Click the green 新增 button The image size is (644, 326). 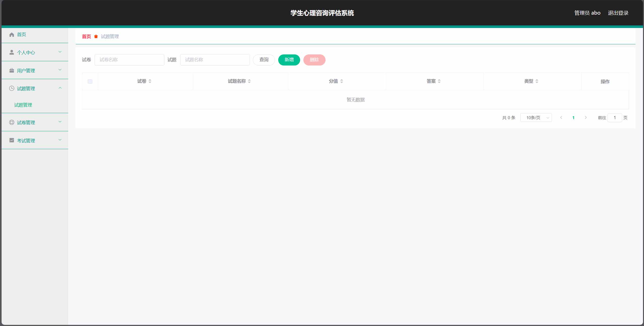tap(289, 60)
